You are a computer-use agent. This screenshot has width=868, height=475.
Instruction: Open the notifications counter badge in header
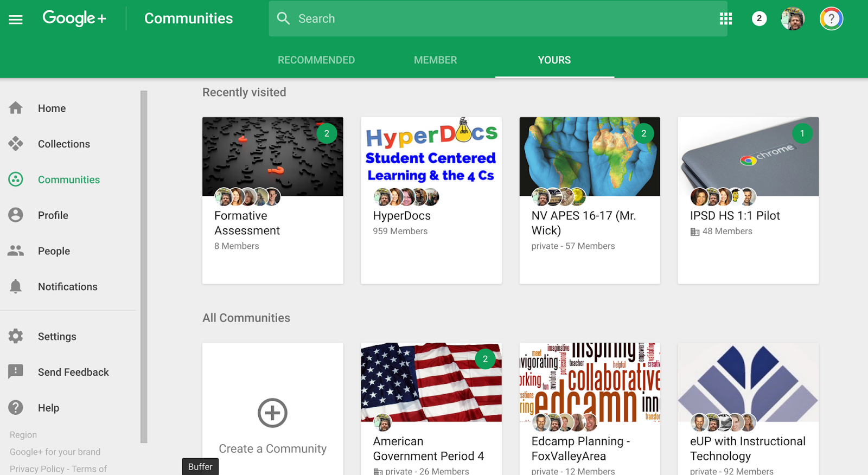[759, 18]
